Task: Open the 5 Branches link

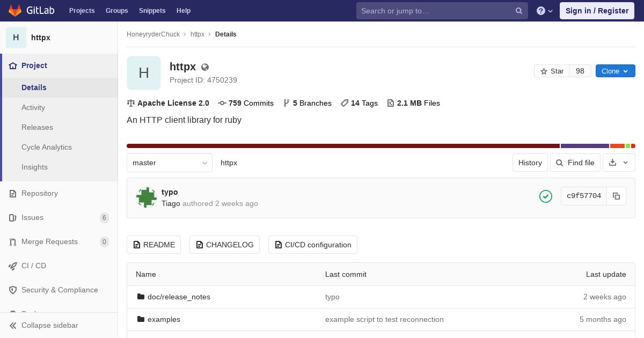Action: [307, 103]
